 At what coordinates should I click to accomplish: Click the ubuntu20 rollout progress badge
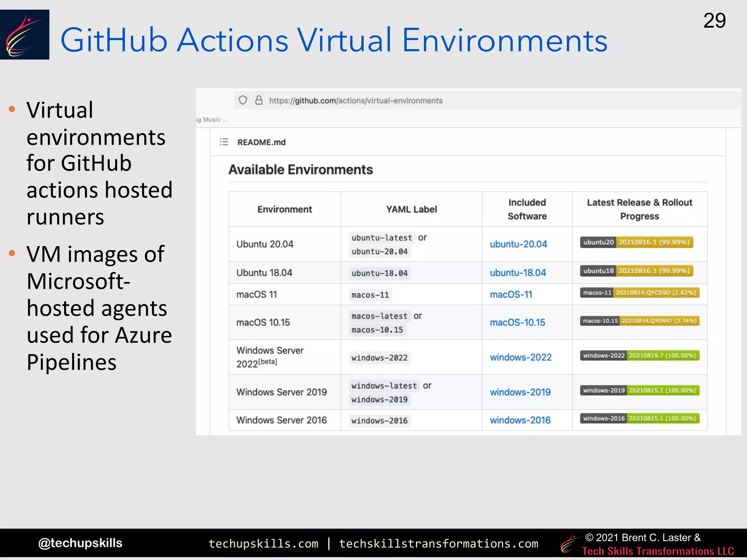(x=636, y=242)
